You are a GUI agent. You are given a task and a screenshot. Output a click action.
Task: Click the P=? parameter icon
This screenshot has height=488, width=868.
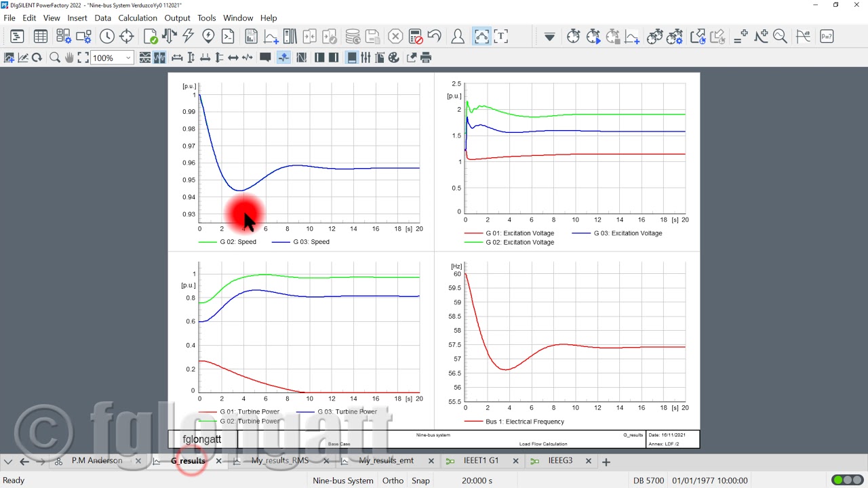(x=827, y=37)
